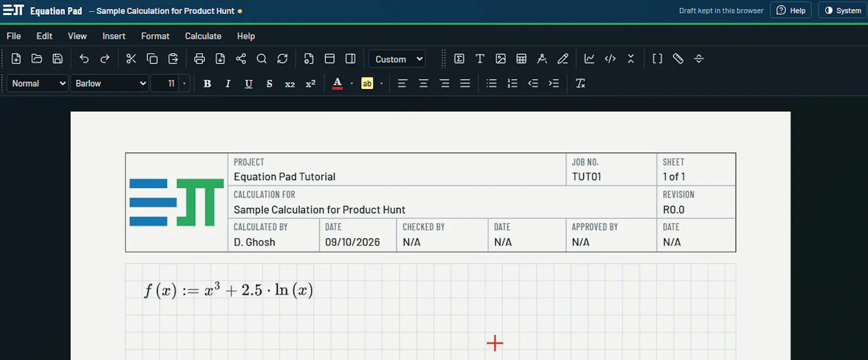
Task: Open the View menu
Action: (x=77, y=36)
